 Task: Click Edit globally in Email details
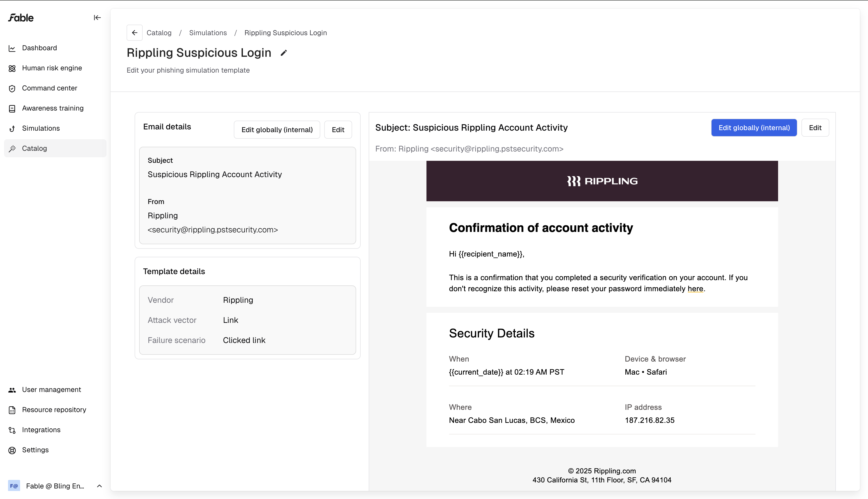pyautogui.click(x=277, y=130)
